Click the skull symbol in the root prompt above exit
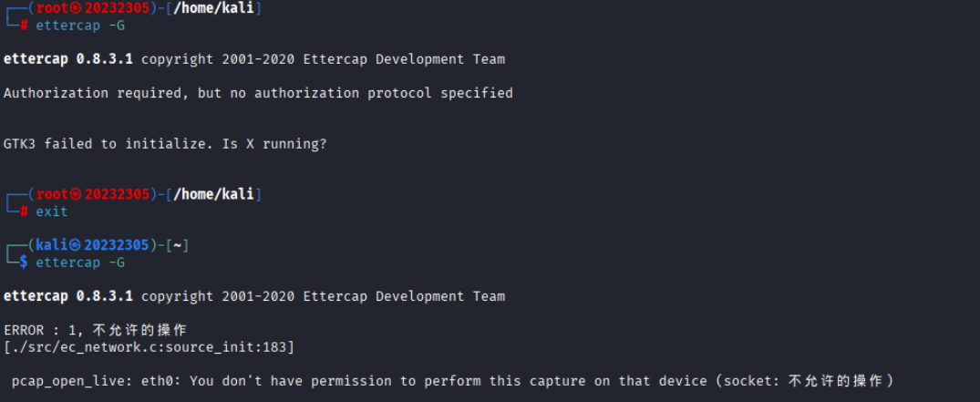 77,194
